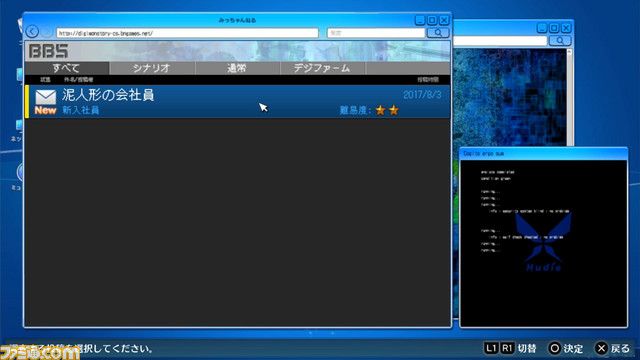Close the rear window
Screen dimensions: 640x360
(x=566, y=28)
